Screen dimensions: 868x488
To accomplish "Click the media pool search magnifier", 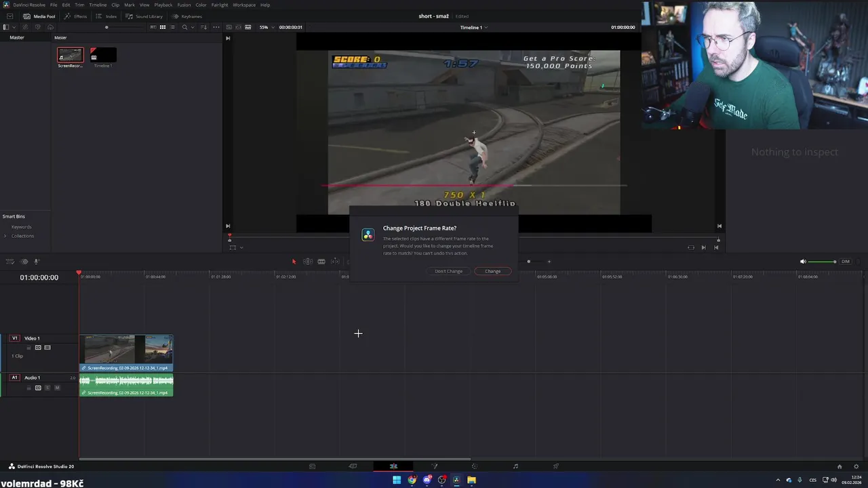I will tap(184, 27).
